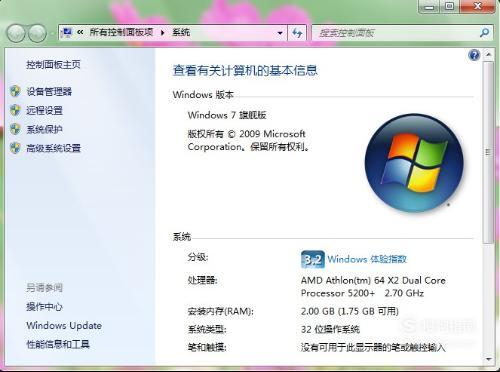Image resolution: width=500 pixels, height=372 pixels.
Task: Close the System window
Action: point(478,6)
